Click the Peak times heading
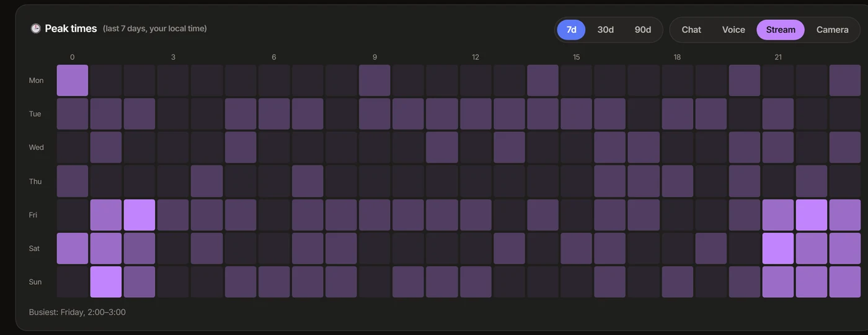 pyautogui.click(x=71, y=28)
